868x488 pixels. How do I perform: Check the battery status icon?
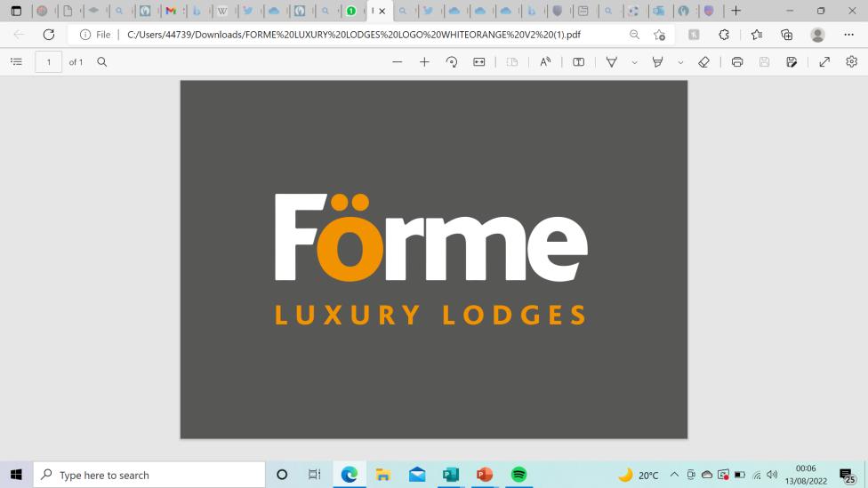[x=740, y=475]
